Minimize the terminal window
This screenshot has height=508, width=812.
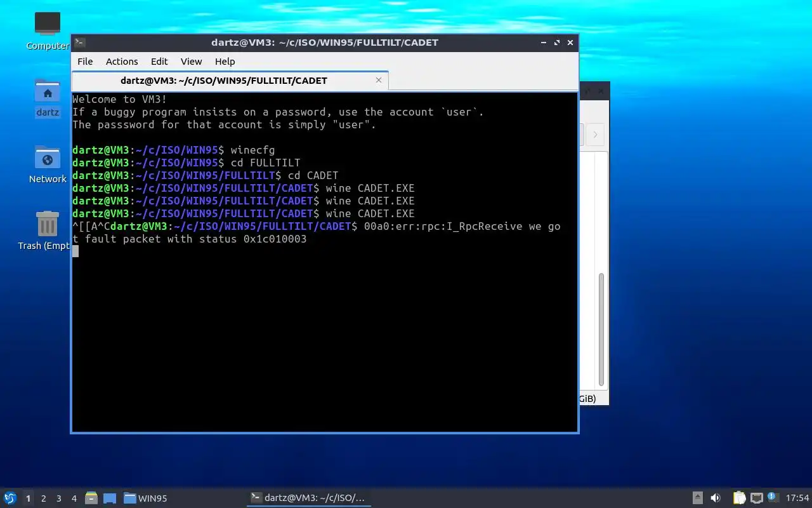(x=544, y=43)
